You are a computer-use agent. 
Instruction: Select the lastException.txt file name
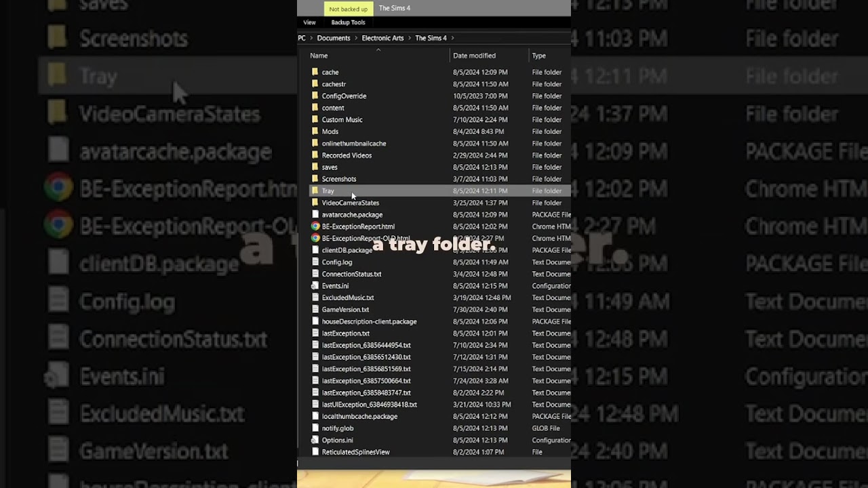tap(346, 333)
